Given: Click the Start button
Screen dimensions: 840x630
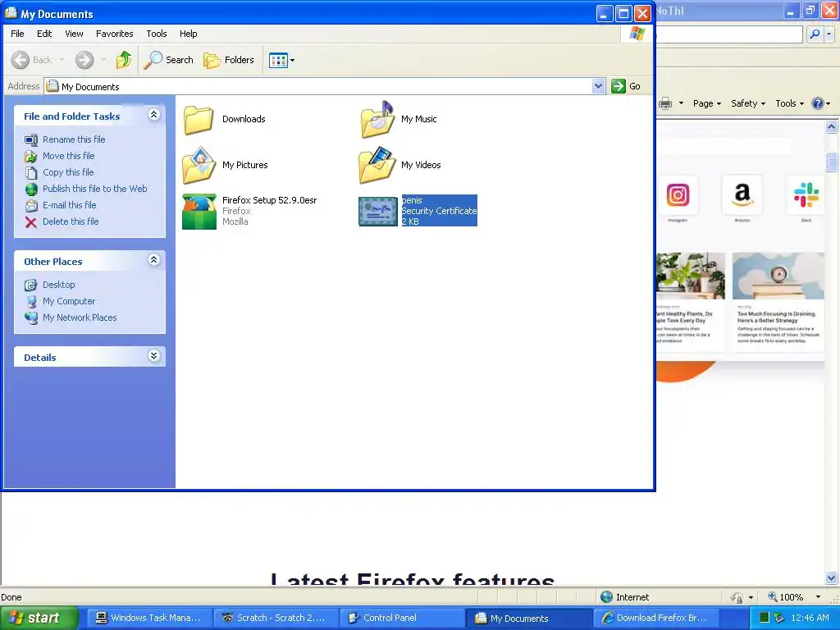Looking at the screenshot, I should tap(38, 618).
